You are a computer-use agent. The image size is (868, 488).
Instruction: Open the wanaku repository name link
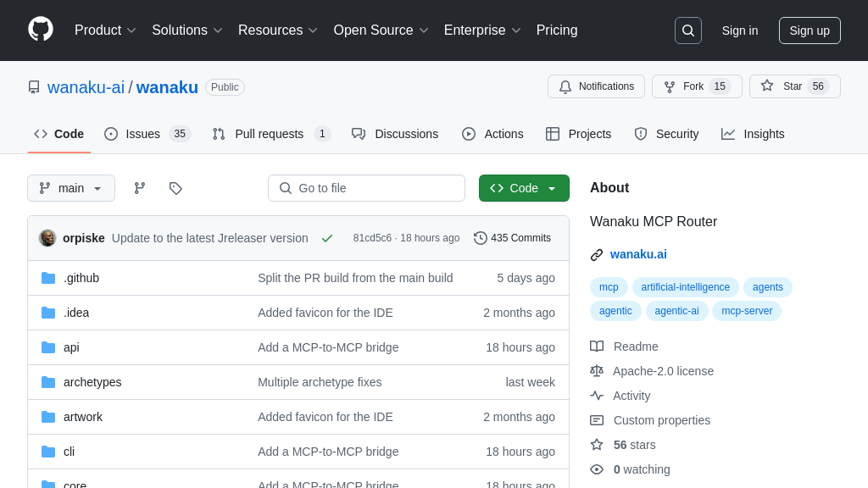pos(167,87)
